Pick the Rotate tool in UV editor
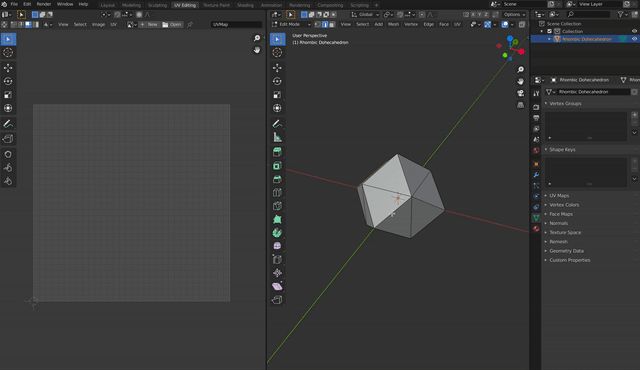 click(x=8, y=81)
